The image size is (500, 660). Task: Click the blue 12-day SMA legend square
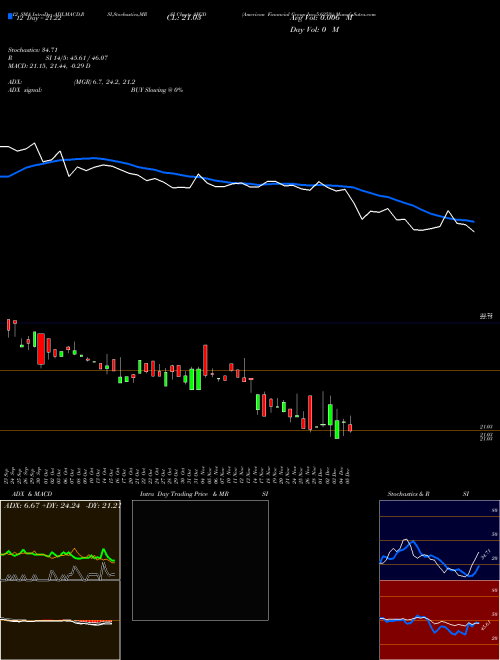coord(10,16)
